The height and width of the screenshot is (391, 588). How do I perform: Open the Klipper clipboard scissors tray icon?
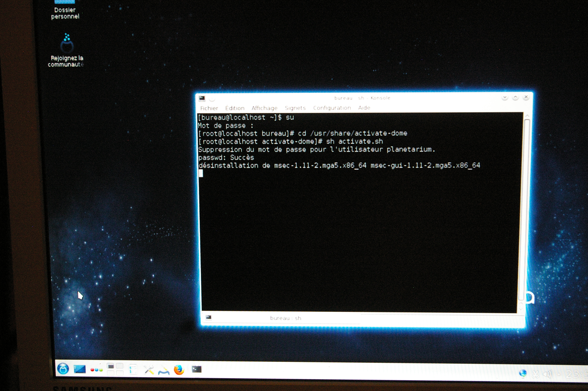(536, 374)
